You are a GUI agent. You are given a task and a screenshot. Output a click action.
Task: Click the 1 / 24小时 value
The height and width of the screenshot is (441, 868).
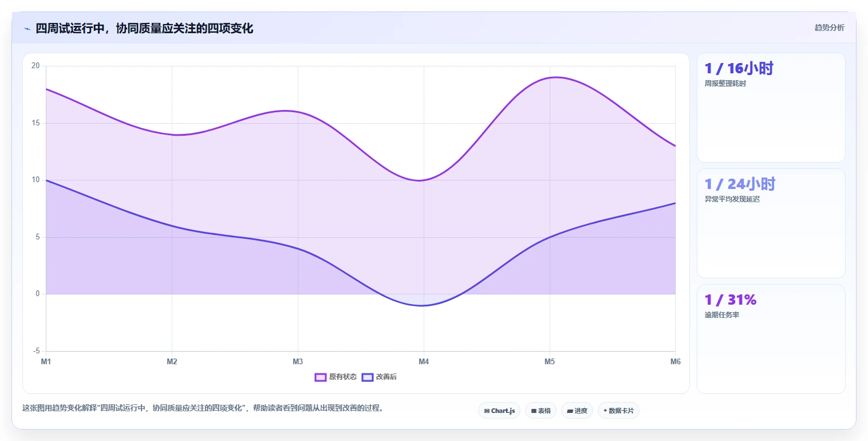click(x=740, y=184)
